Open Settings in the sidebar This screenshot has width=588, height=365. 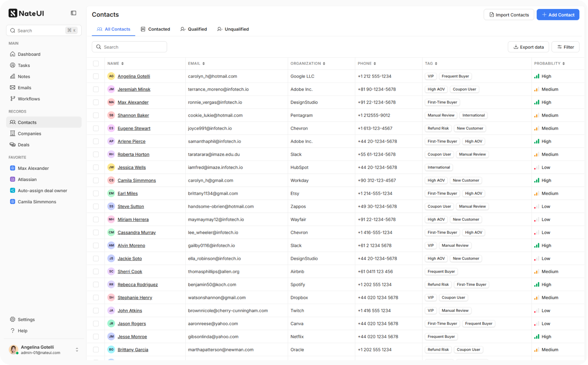[x=44, y=320]
